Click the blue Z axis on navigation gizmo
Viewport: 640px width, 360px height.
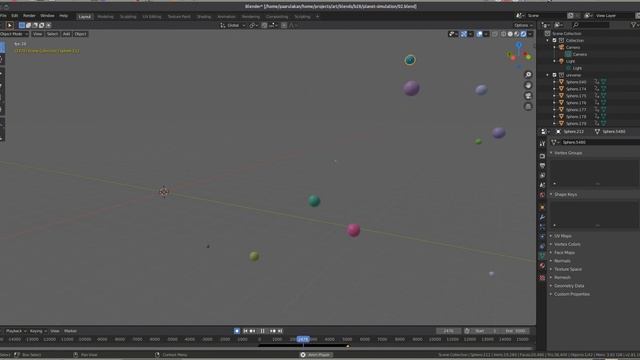point(519,45)
